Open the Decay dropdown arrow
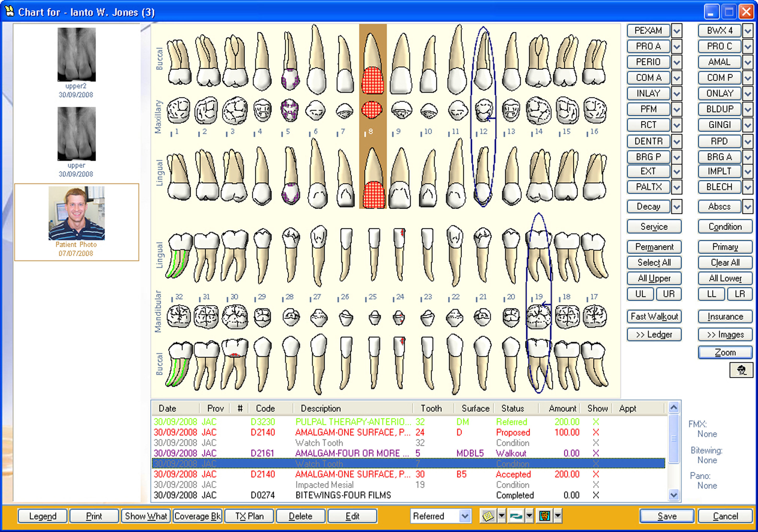The image size is (758, 532). (676, 207)
